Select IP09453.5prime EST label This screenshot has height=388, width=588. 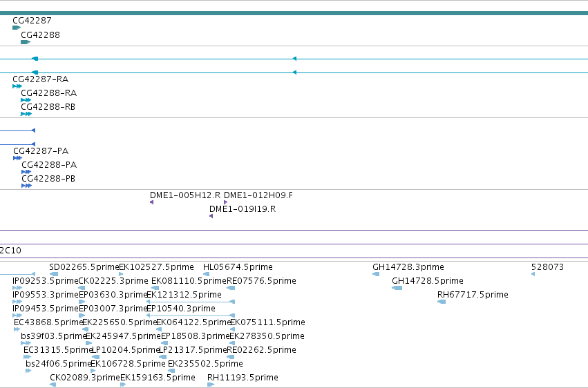point(46,309)
